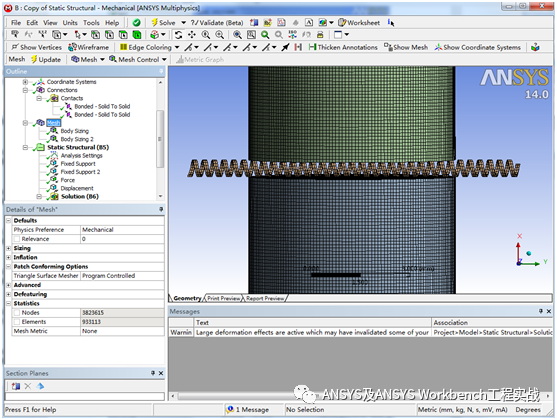The width and height of the screenshot is (557, 420).
Task: Click the Messages panel horizontal scrollbar
Action: [x=360, y=396]
